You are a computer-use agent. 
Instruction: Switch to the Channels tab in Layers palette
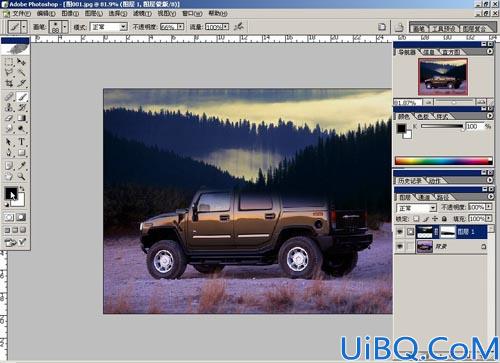tap(424, 198)
